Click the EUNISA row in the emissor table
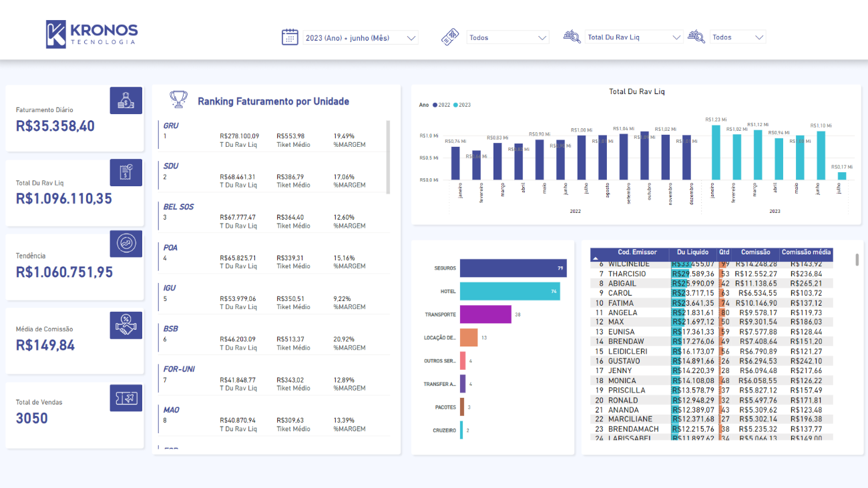 pos(711,332)
